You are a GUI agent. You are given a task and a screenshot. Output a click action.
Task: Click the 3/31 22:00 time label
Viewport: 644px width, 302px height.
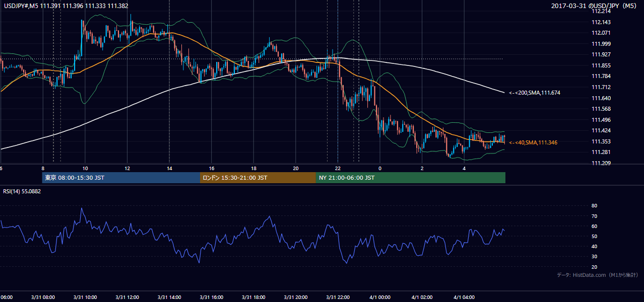(x=338, y=297)
